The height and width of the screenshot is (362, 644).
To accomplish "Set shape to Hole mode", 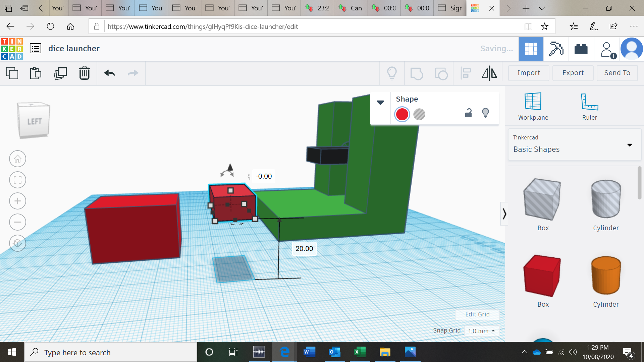I will pos(419,114).
